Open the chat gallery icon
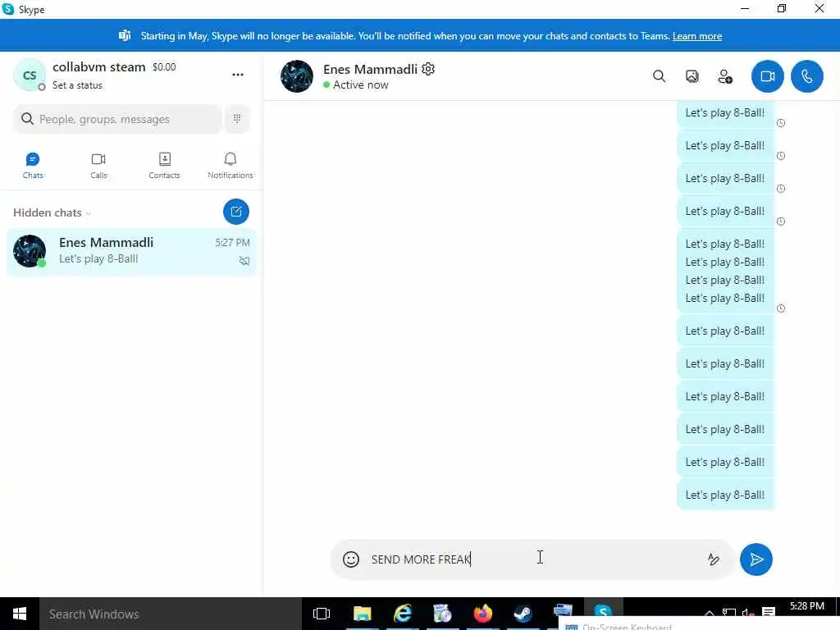840x630 pixels. (692, 76)
